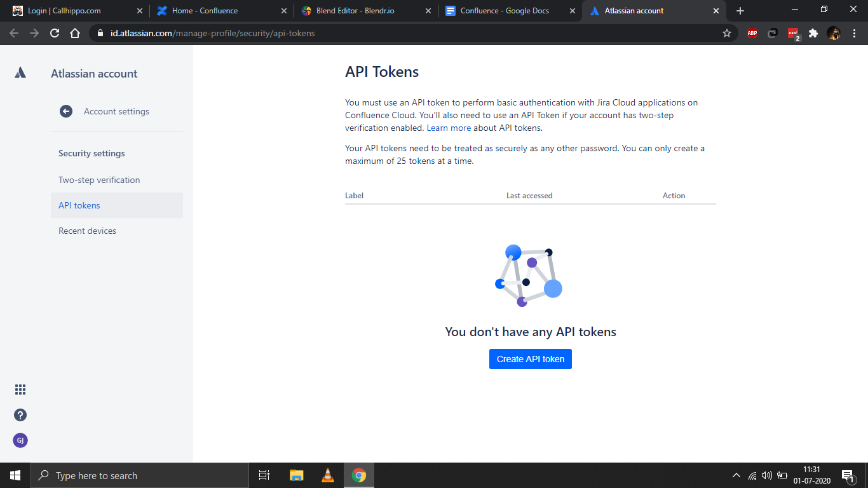The height and width of the screenshot is (488, 868).
Task: Click the Windows search box
Action: pos(139,475)
